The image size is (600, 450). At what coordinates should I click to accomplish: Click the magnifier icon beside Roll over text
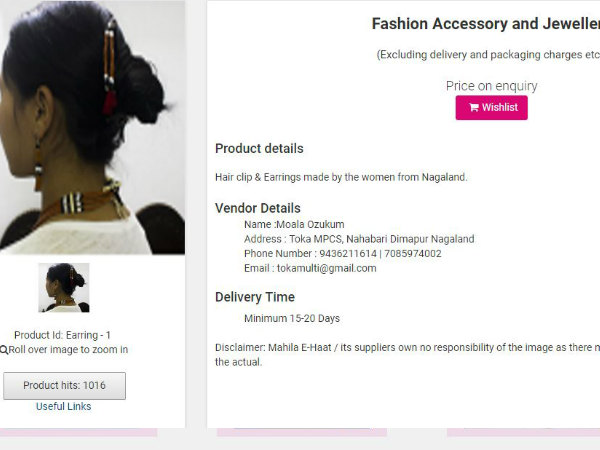(4, 350)
